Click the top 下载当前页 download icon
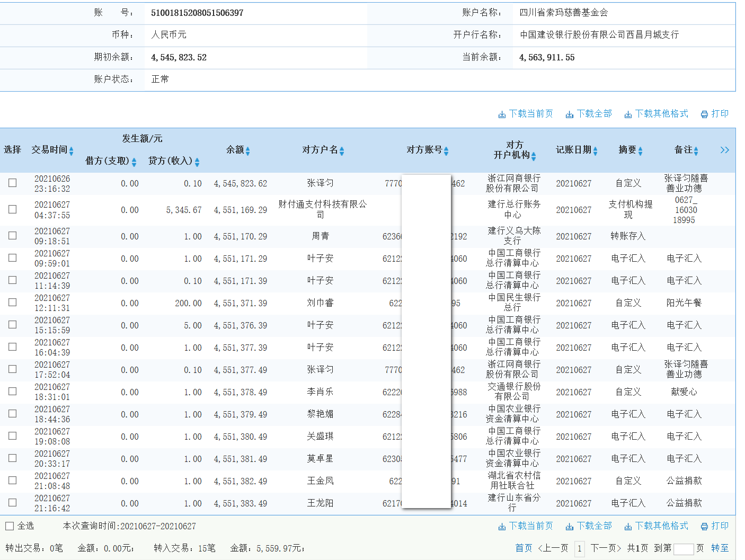 502,113
